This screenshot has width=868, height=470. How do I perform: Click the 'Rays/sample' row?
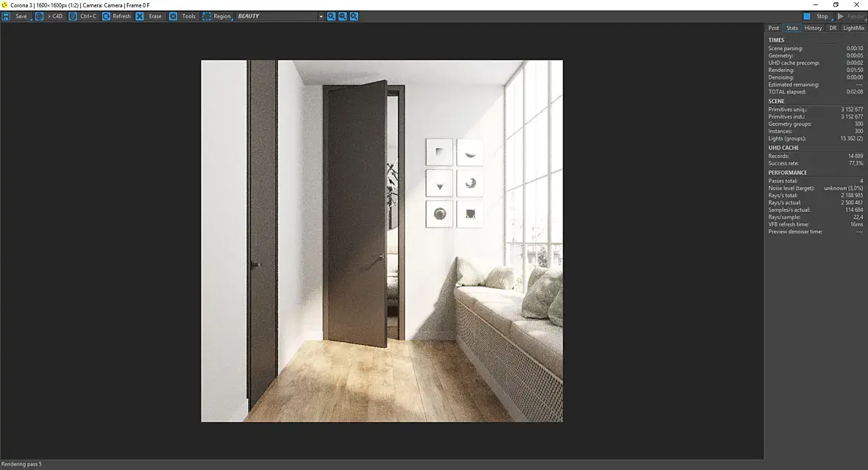point(816,217)
